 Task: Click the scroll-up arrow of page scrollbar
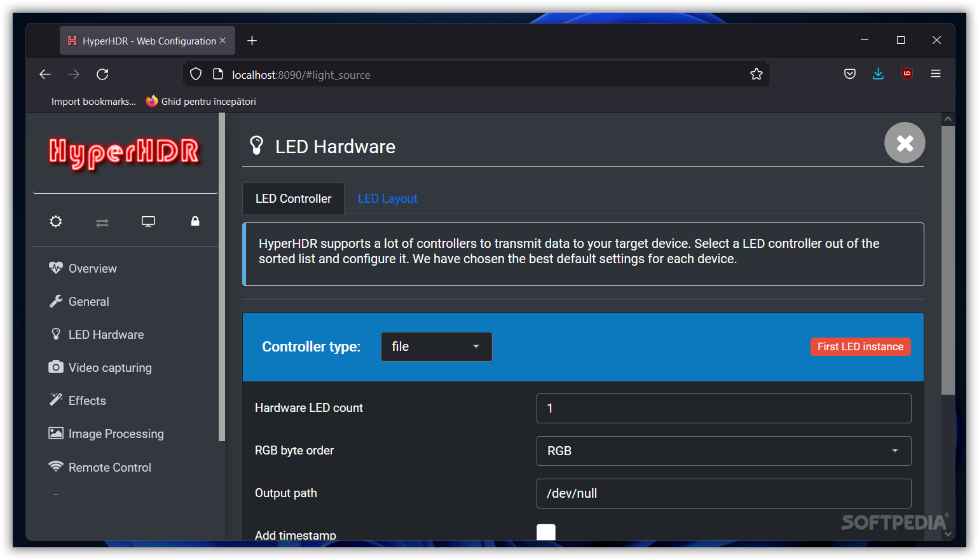(948, 119)
